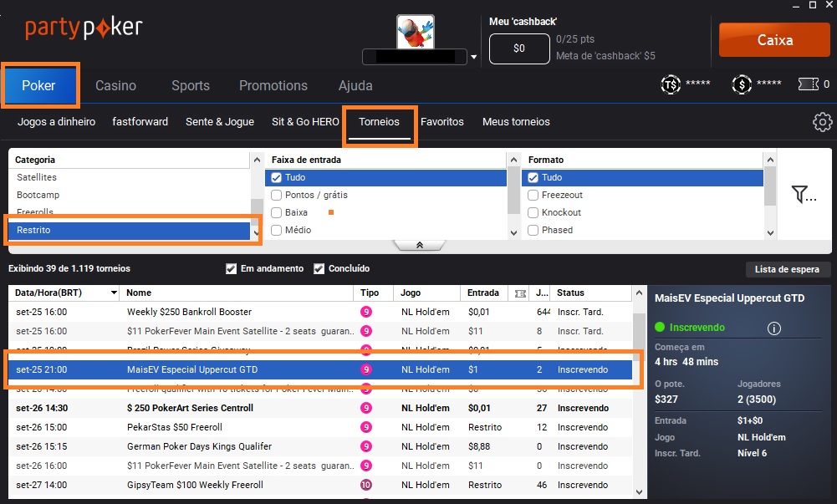Click Categoria list down arrow
This screenshot has height=504, width=837.
click(x=257, y=232)
